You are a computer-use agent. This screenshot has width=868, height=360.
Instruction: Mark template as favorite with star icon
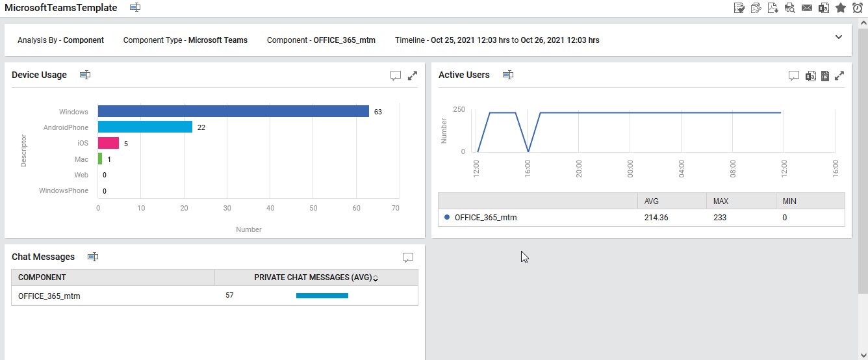[841, 8]
